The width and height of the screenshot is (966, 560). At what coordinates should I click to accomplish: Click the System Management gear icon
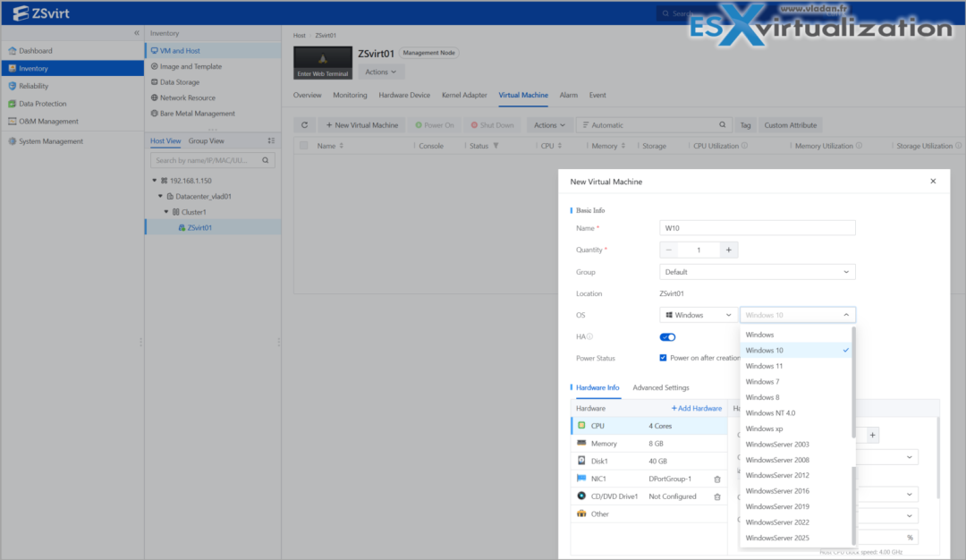13,141
